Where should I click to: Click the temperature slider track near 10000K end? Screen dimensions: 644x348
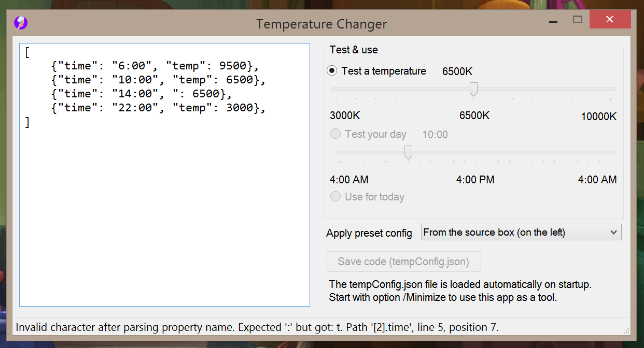point(607,89)
